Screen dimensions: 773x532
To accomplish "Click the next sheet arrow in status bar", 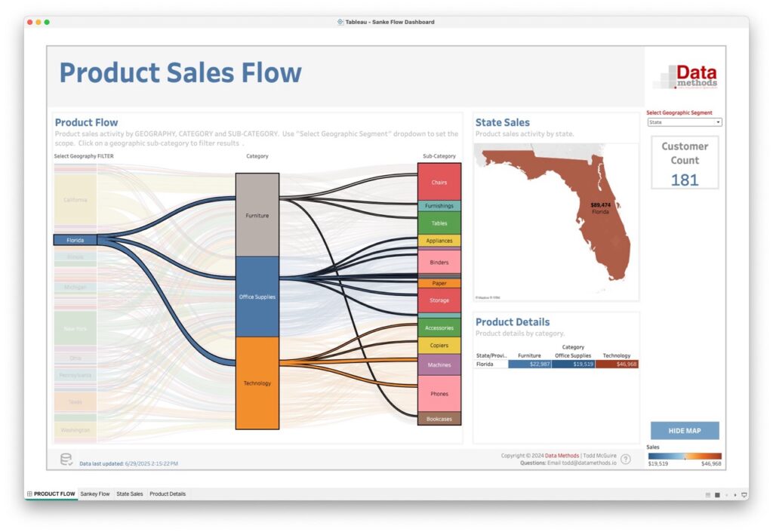I will pyautogui.click(x=735, y=494).
